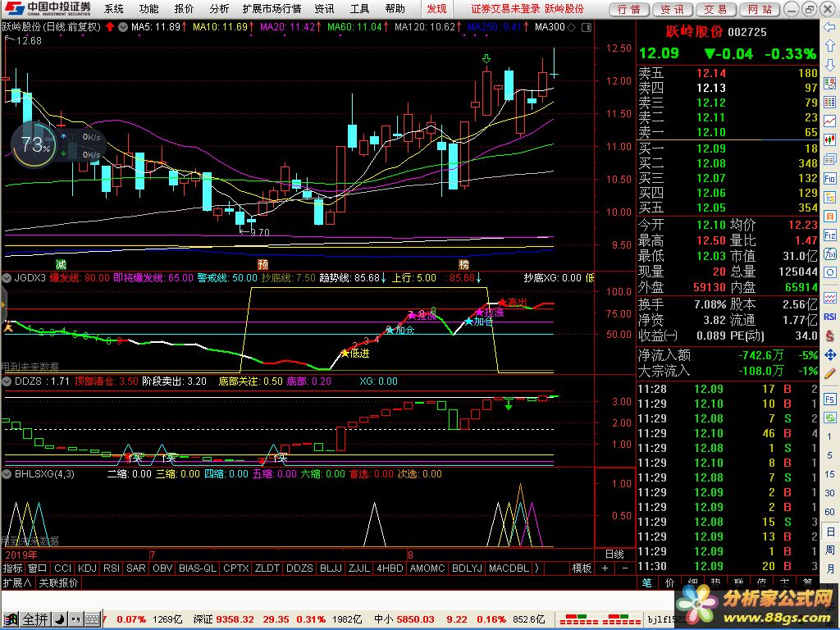Image resolution: width=840 pixels, height=630 pixels.
Task: Click the colorful grid icon at bottom-left
Action: [x=10, y=620]
